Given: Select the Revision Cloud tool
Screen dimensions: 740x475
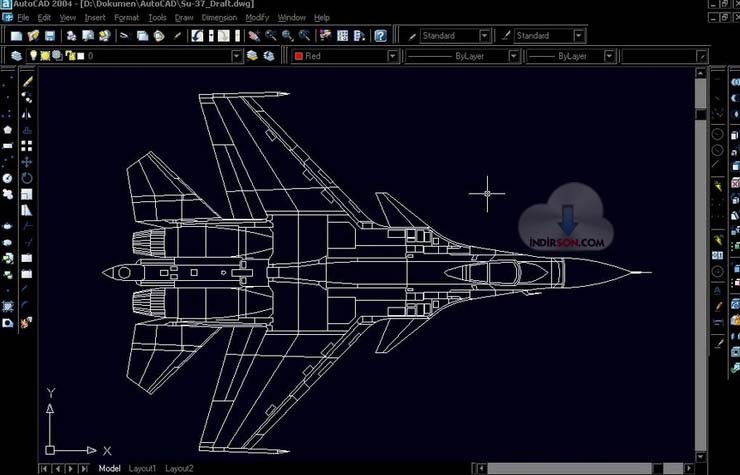Looking at the screenshot, I should [x=8, y=194].
